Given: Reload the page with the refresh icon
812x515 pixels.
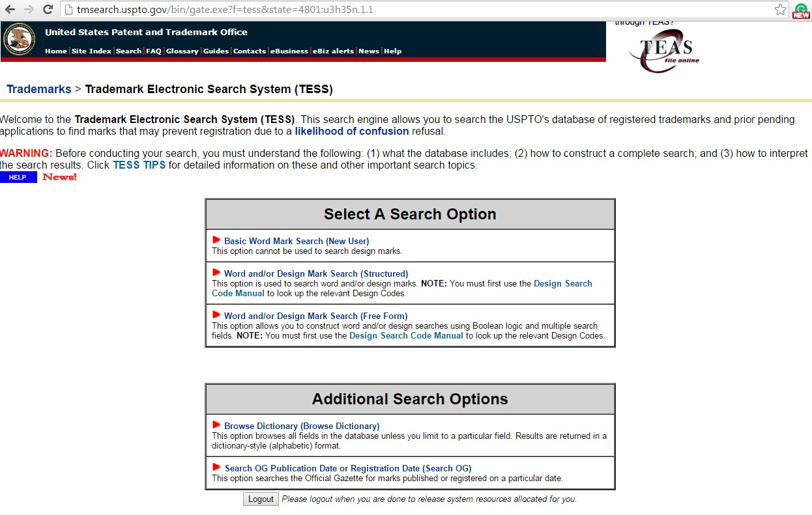Looking at the screenshot, I should (48, 10).
